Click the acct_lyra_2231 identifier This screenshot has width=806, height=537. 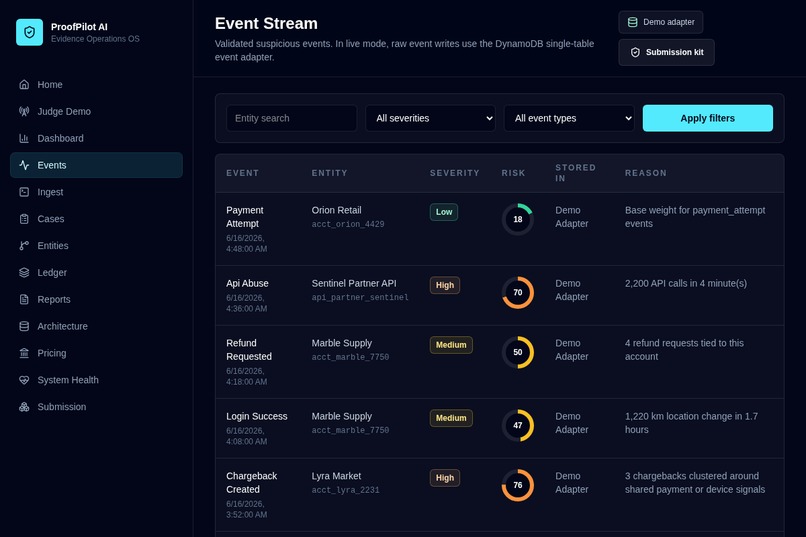click(345, 490)
